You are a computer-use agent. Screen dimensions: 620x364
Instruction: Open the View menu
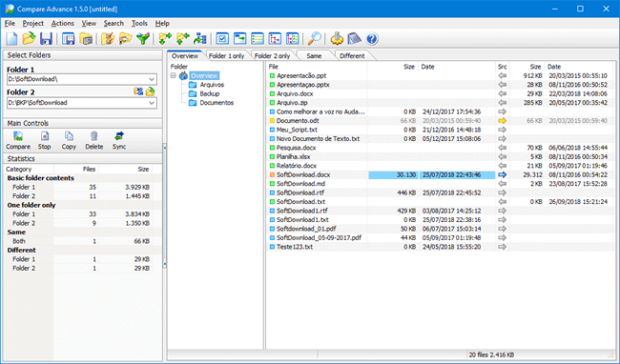click(x=89, y=23)
